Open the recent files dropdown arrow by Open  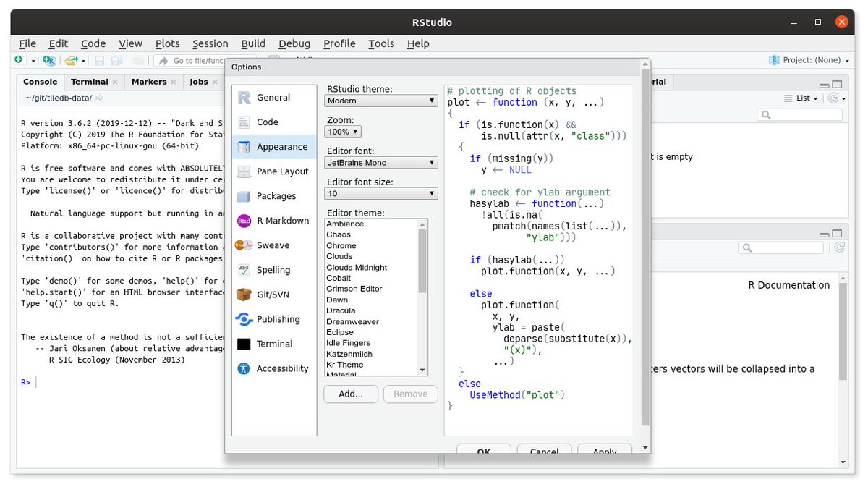point(83,61)
